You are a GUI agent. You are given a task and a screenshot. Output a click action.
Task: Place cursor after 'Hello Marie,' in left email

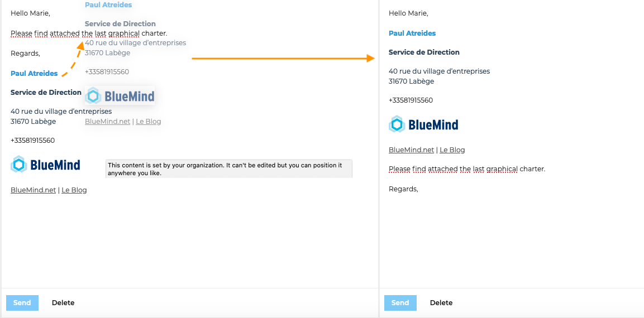[x=50, y=13]
